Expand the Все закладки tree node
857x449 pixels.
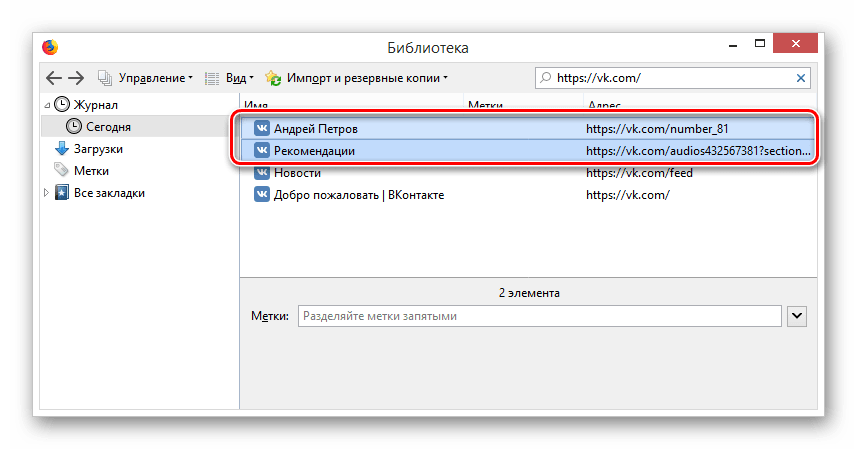click(x=46, y=193)
